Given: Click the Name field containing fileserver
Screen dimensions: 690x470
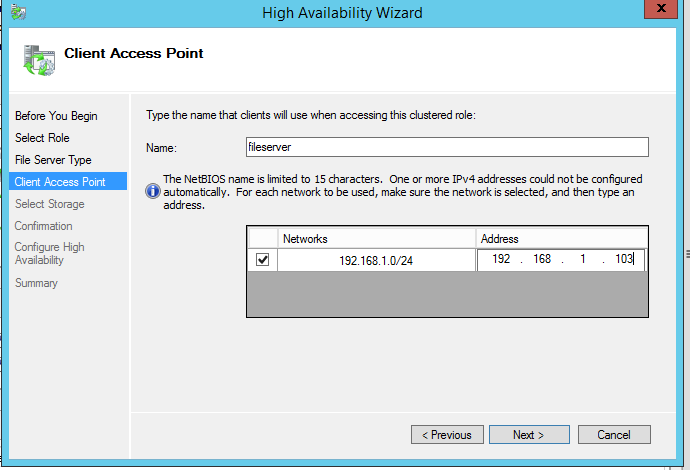Looking at the screenshot, I should click(x=446, y=147).
